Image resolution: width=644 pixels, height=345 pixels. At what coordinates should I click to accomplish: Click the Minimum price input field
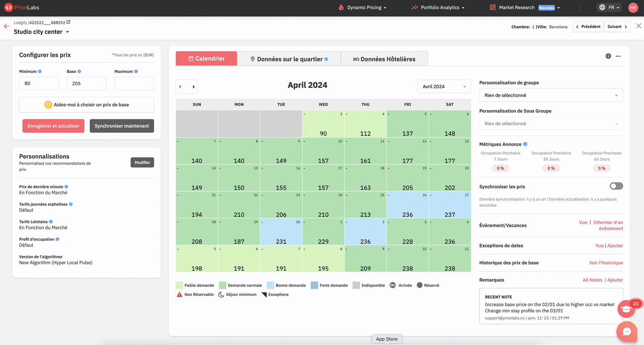point(39,83)
